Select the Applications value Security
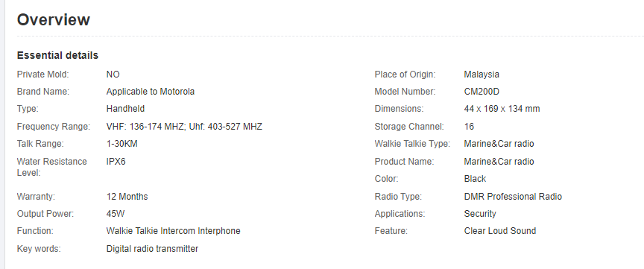Image resolution: width=644 pixels, height=269 pixels. pyautogui.click(x=480, y=214)
